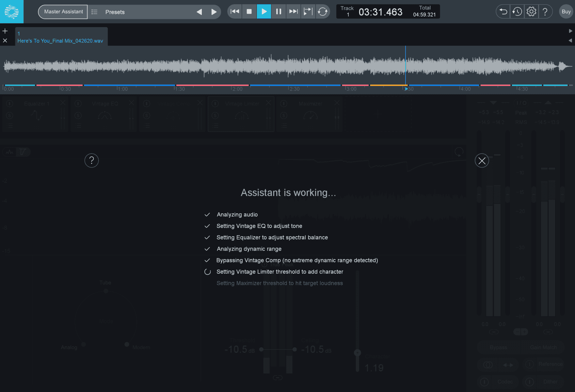575x392 pixels.
Task: Click the 03:31.463 time display
Action: [380, 12]
